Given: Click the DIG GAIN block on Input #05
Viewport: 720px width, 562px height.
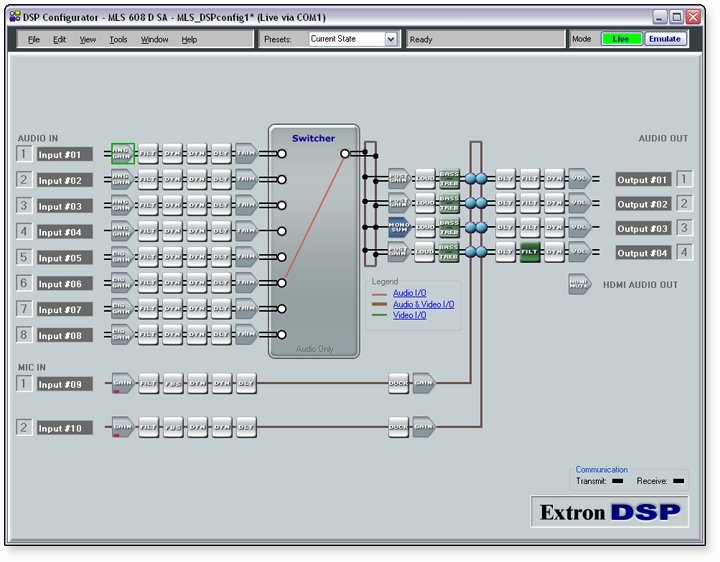Looking at the screenshot, I should pyautogui.click(x=122, y=257).
